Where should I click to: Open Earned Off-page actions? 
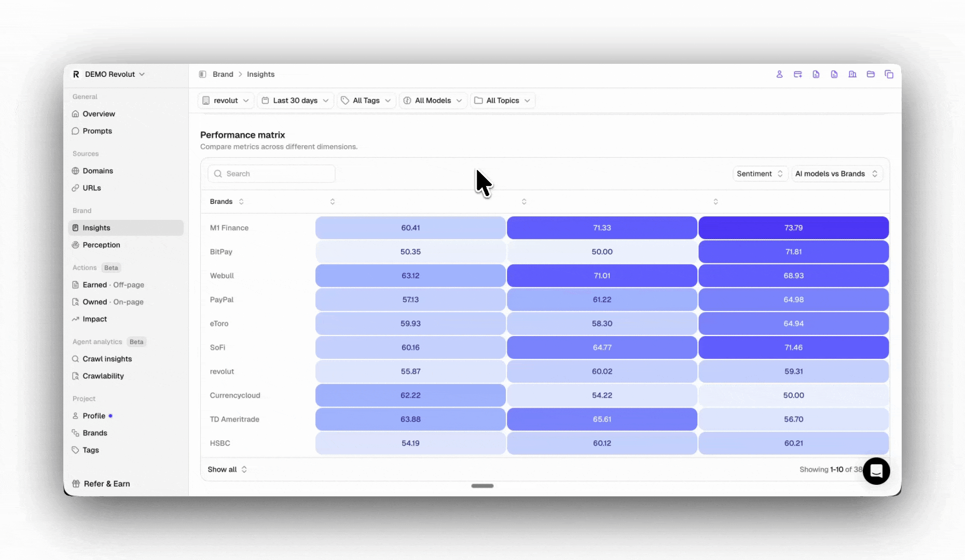pos(126,285)
